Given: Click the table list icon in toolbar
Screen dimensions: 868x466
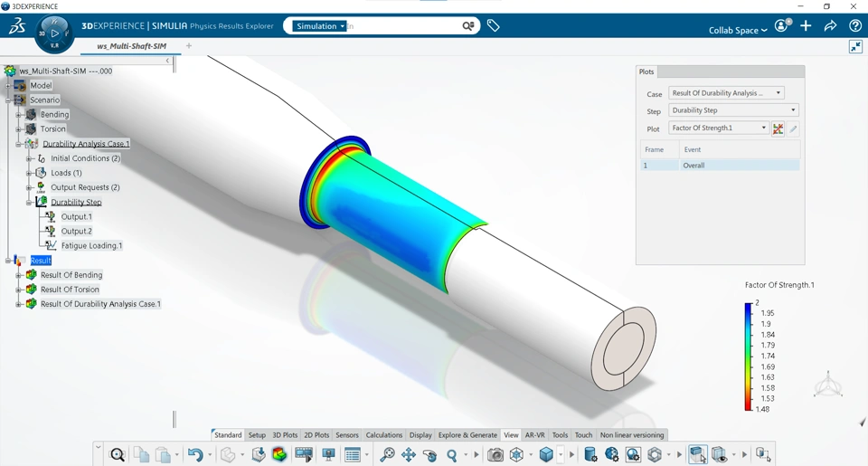Looking at the screenshot, I should tap(353, 455).
